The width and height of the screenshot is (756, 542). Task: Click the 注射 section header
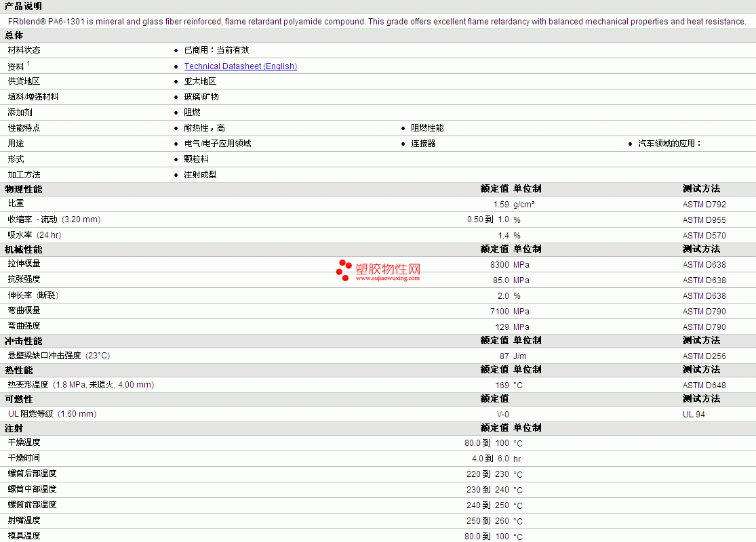point(14,428)
